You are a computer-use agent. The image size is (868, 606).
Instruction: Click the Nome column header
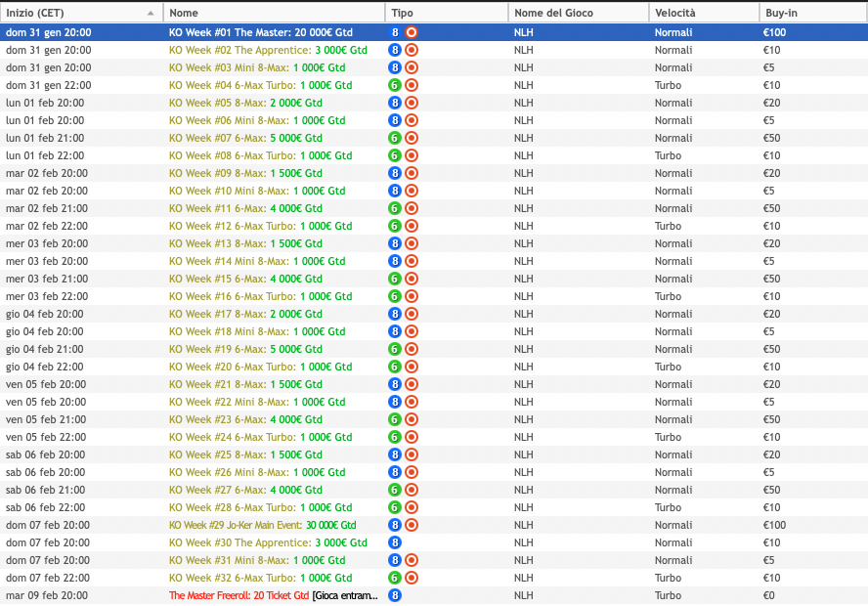coord(274,13)
